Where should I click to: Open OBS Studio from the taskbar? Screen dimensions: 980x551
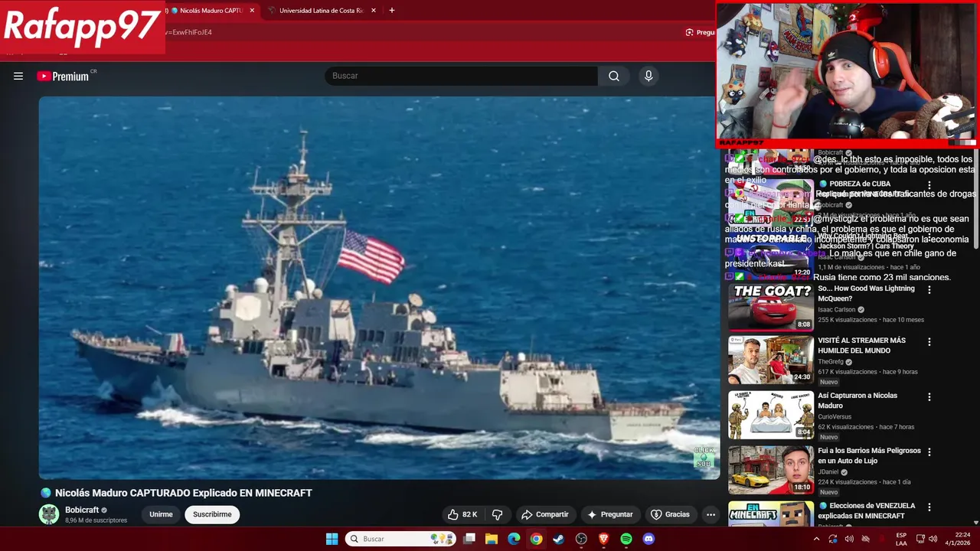(581, 539)
